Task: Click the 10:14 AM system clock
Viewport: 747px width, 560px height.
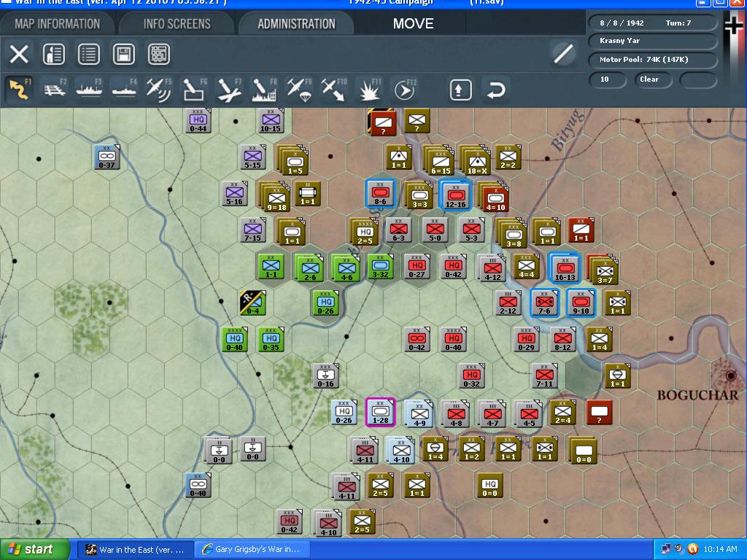Action: pyautogui.click(x=720, y=550)
